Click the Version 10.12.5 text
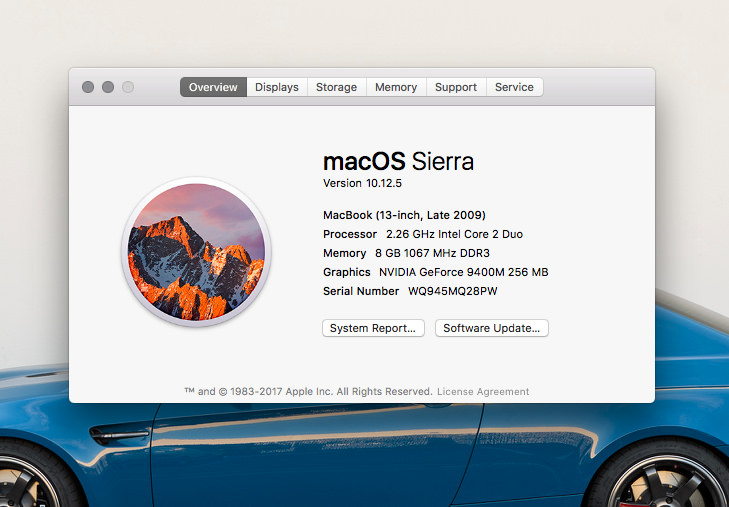Viewport: 729px width, 507px height. click(362, 183)
